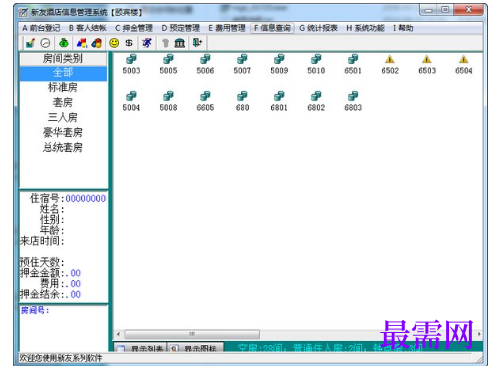This screenshot has width=492, height=366.
Task: Click the 押金结余 value .00
Action: (73, 295)
